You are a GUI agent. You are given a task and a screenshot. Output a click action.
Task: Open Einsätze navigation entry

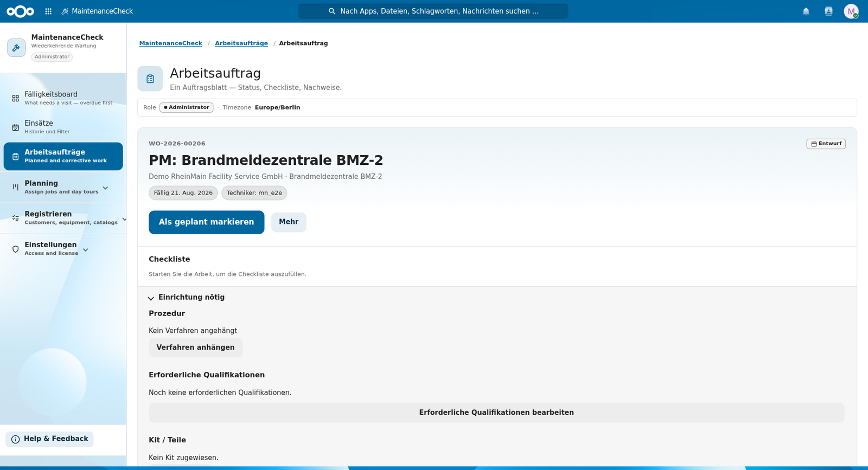click(x=63, y=127)
